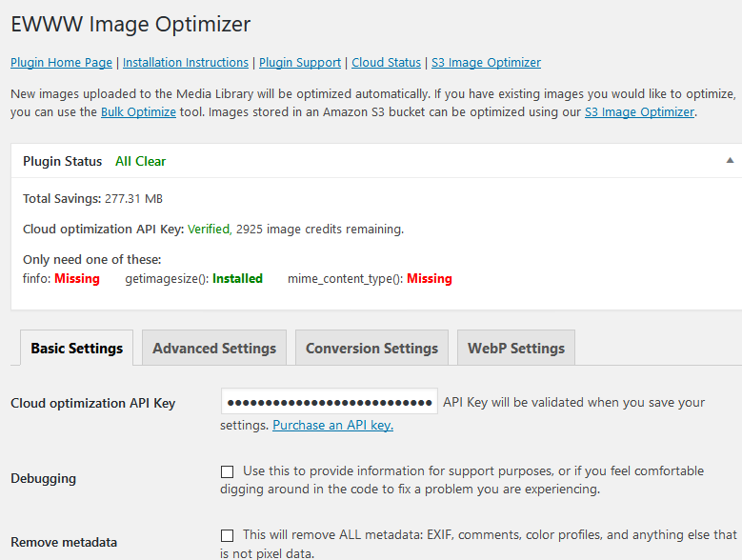Enable the Remove metadata checkbox
Screen dimensions: 742x560
pos(227,535)
